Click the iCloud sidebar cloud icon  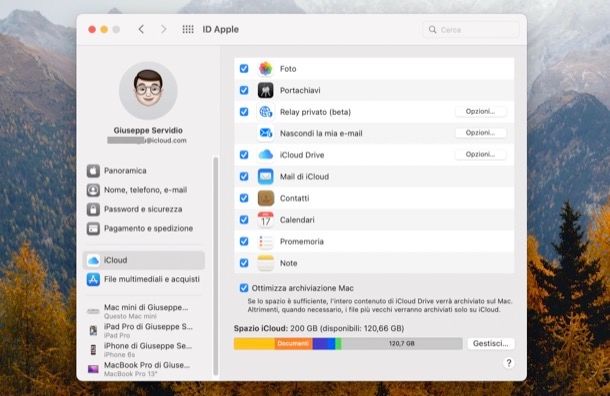93,260
